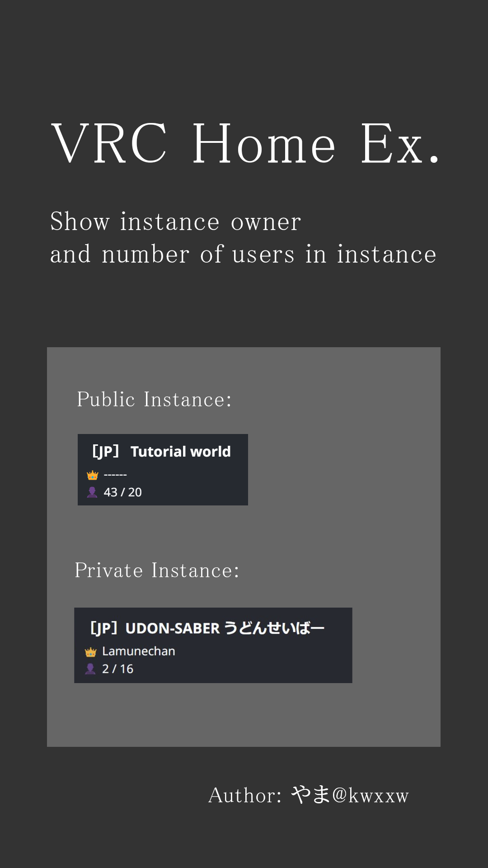Image resolution: width=488 pixels, height=868 pixels.
Task: Click the [JP] tag before Tutorial world
Action: click(105, 452)
